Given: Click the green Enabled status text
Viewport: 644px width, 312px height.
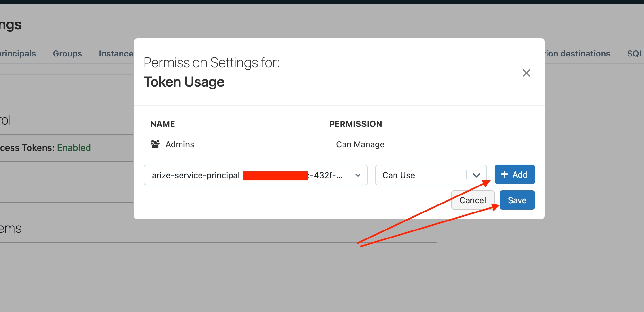Looking at the screenshot, I should 74,148.
